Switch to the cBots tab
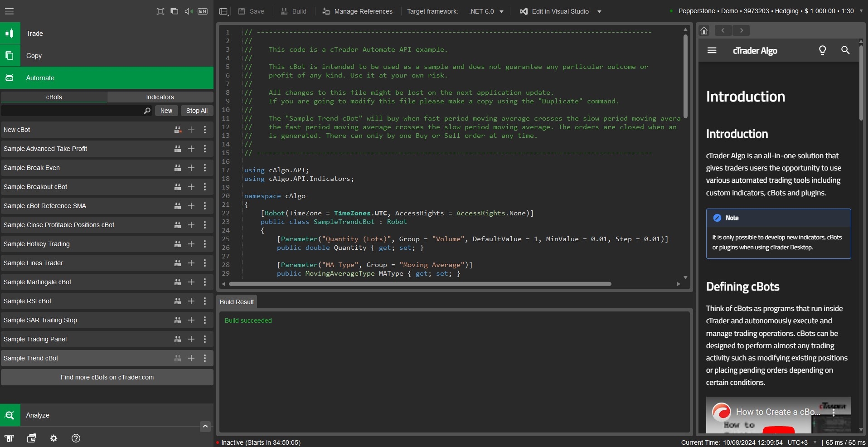This screenshot has width=868, height=447. point(54,97)
